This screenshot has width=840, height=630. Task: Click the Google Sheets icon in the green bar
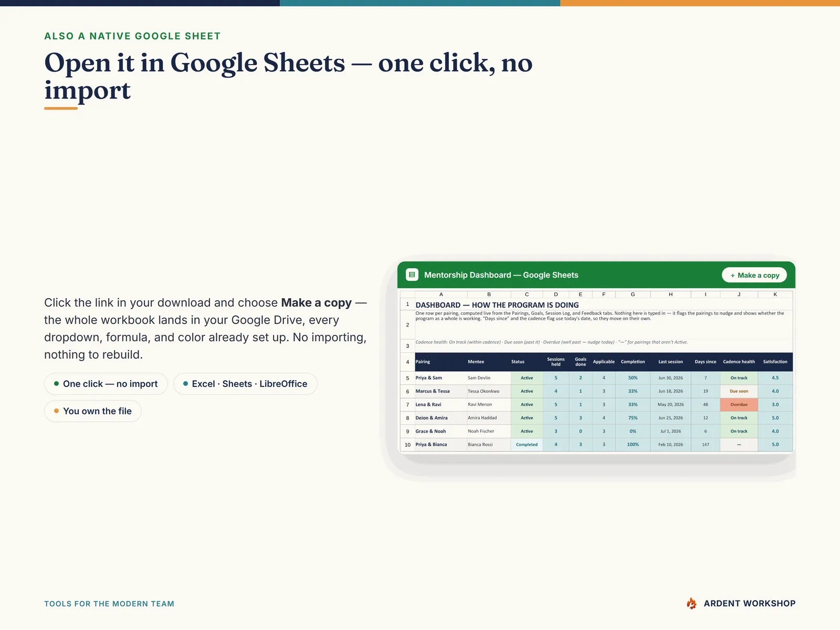tap(412, 275)
